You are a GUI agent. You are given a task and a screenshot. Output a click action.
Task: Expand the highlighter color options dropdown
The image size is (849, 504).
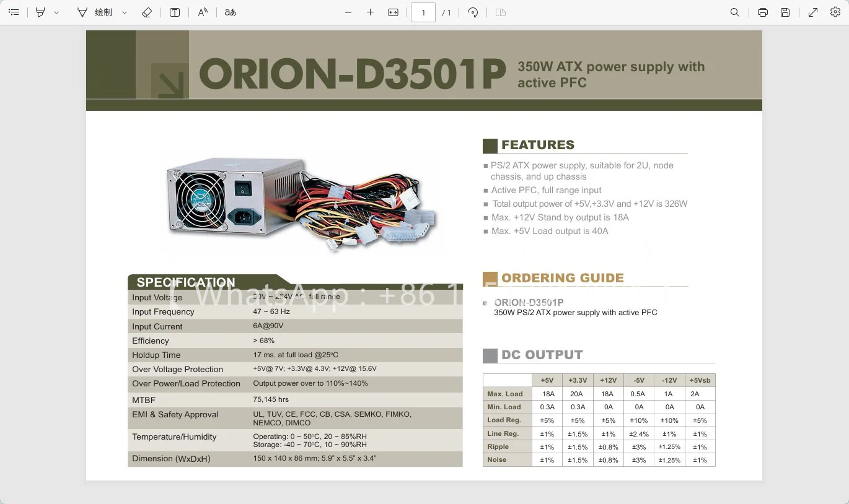point(56,12)
